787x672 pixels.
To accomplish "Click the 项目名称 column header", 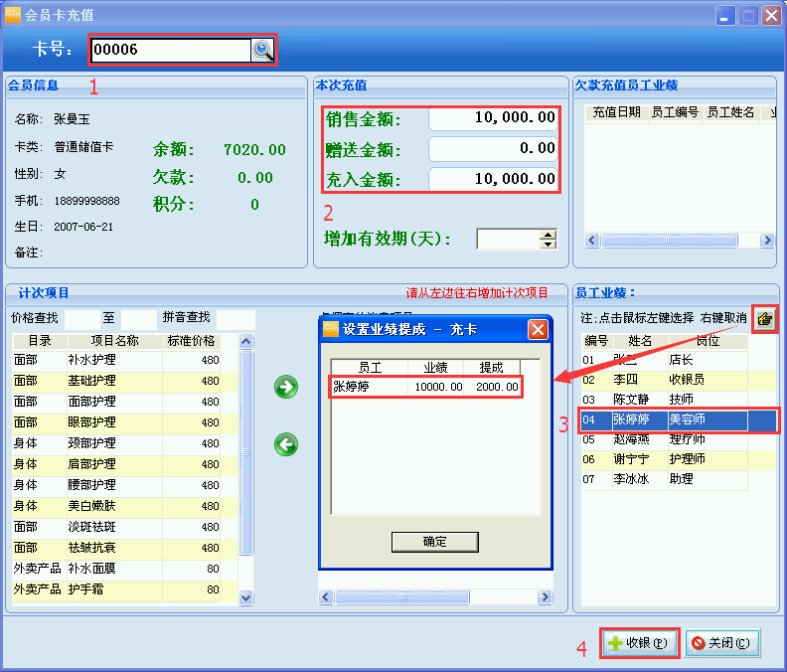I will click(115, 341).
